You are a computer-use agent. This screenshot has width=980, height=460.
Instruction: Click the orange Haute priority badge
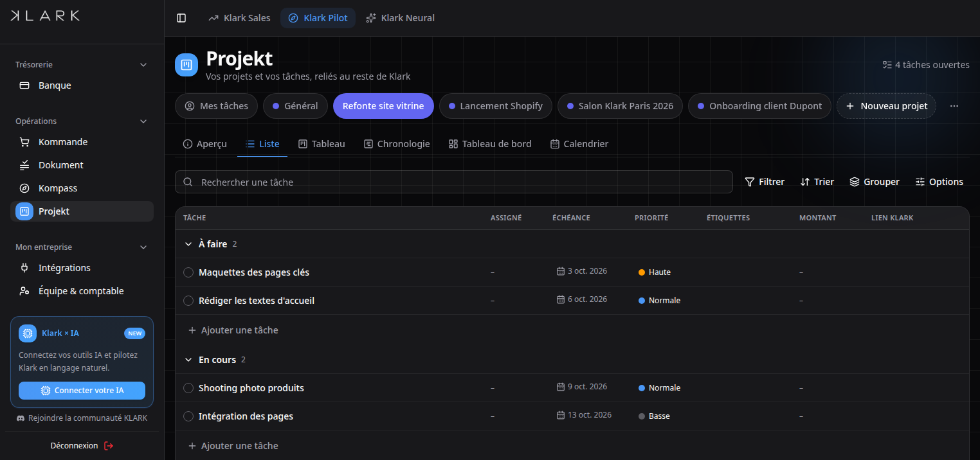coord(655,272)
